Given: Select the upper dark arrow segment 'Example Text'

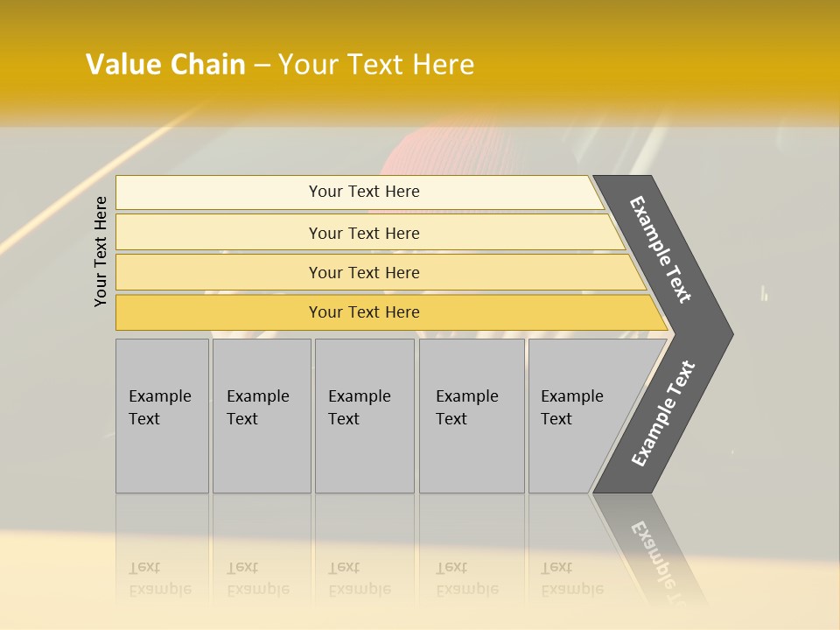Looking at the screenshot, I should coord(662,253).
